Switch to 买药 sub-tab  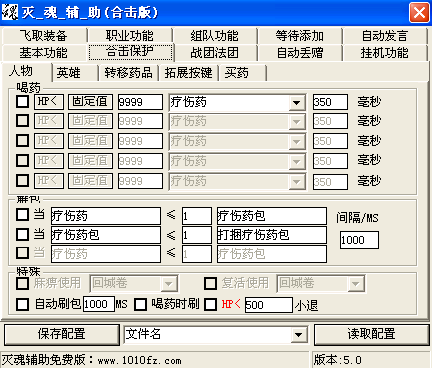pos(243,73)
